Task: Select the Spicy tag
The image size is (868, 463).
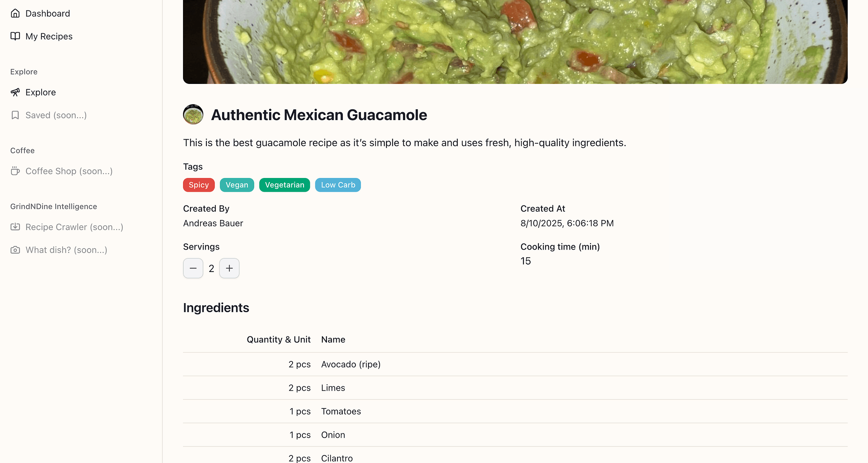Action: coord(199,185)
